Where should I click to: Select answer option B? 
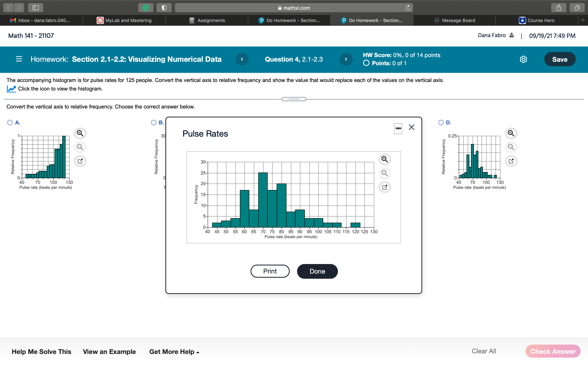click(x=154, y=123)
